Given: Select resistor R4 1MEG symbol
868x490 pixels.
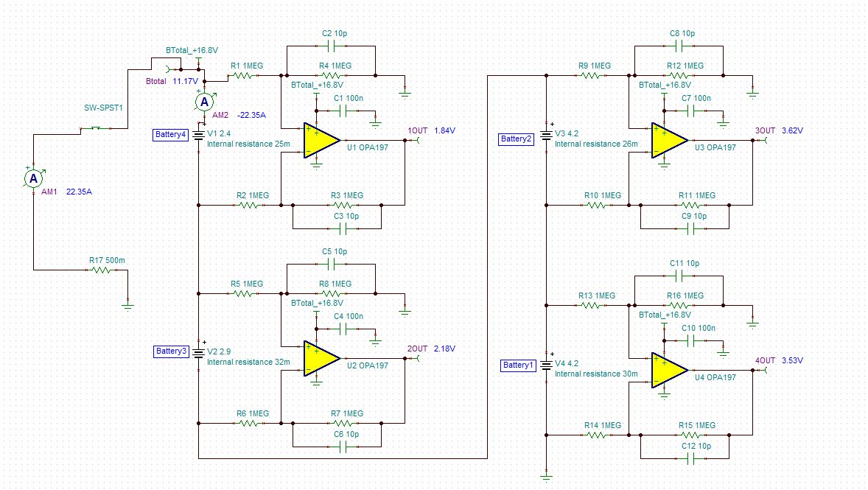Looking at the screenshot, I should pos(331,75).
